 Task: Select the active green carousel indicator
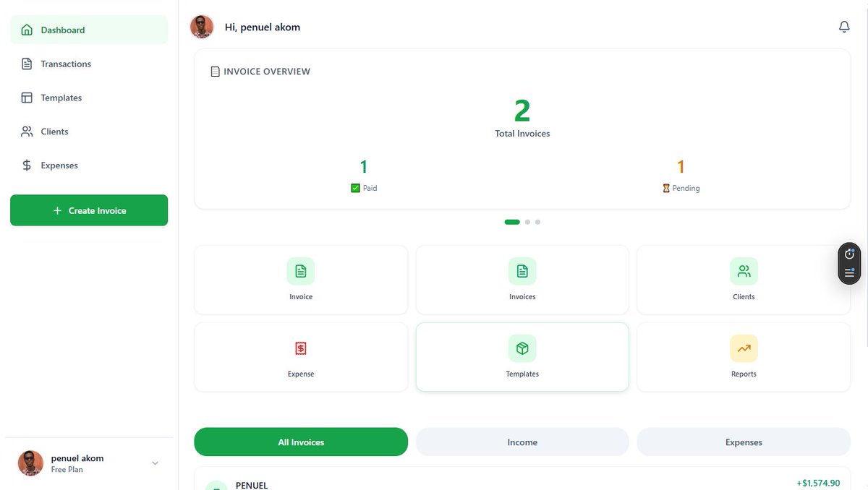click(x=512, y=222)
